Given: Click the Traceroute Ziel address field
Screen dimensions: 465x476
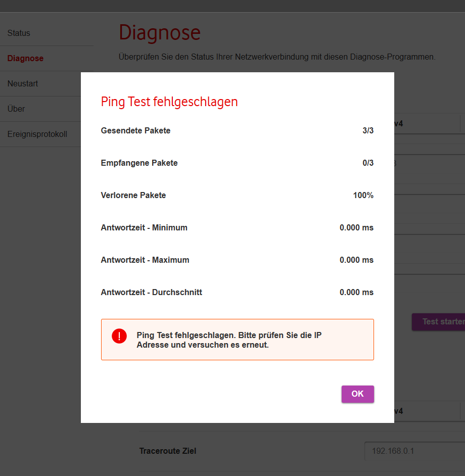Looking at the screenshot, I should coord(413,451).
